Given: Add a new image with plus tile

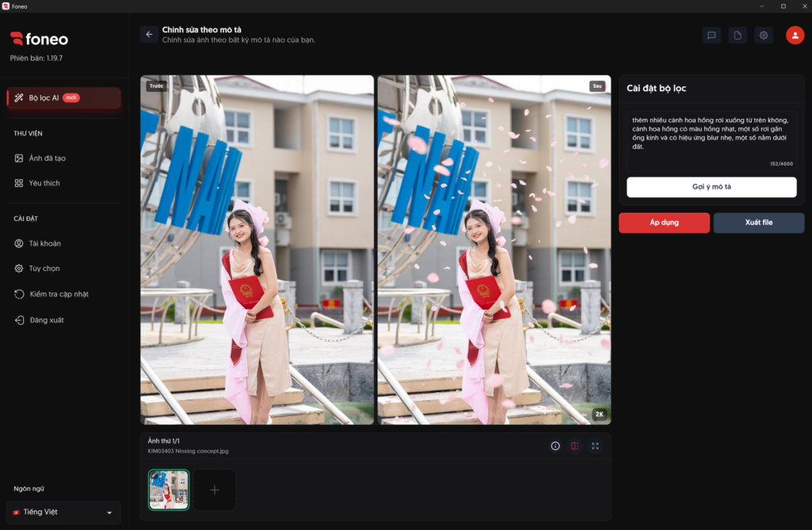Looking at the screenshot, I should (214, 490).
